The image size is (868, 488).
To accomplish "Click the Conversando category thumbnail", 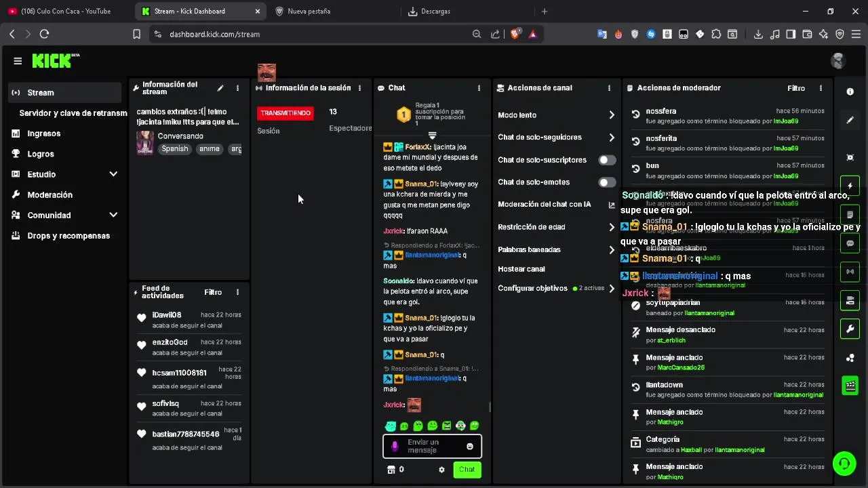I will coord(145,143).
